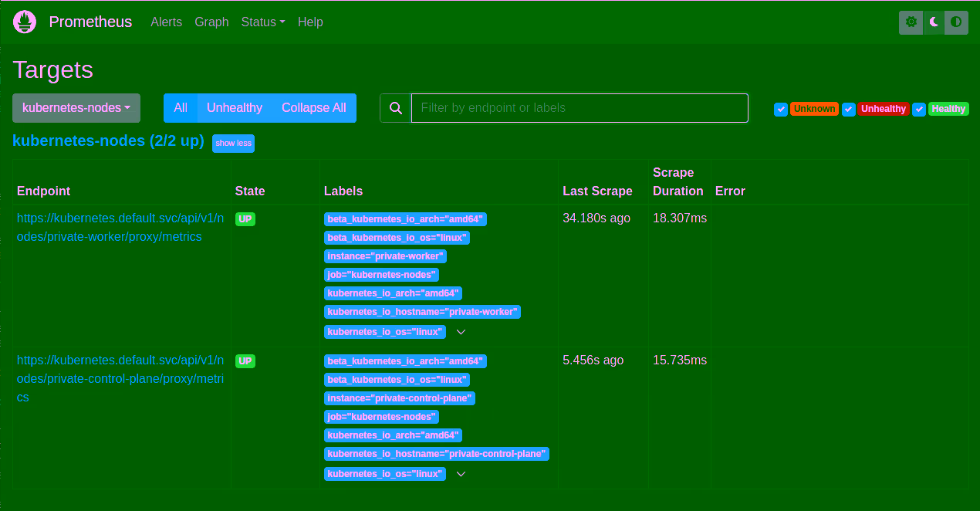Click the Collapse All button

313,107
